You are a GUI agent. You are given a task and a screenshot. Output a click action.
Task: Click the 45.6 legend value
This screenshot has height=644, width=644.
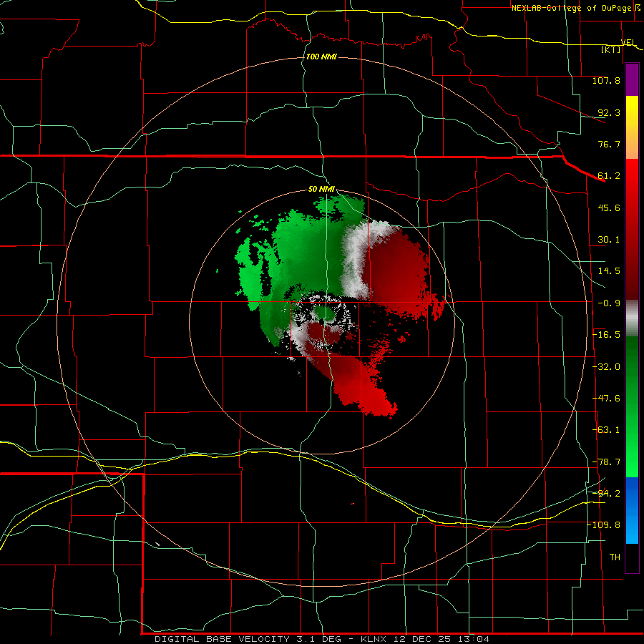[609, 208]
